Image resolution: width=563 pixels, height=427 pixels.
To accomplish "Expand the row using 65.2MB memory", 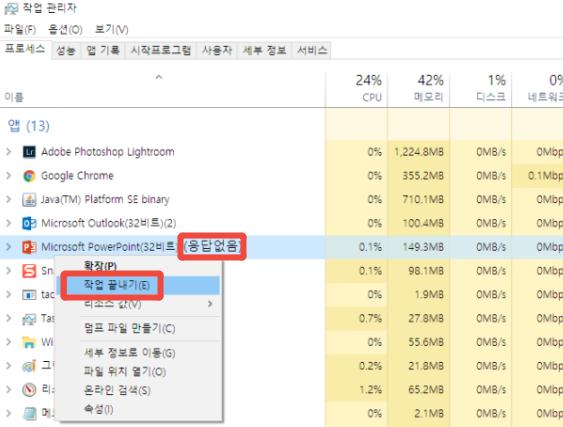I will click(x=9, y=390).
